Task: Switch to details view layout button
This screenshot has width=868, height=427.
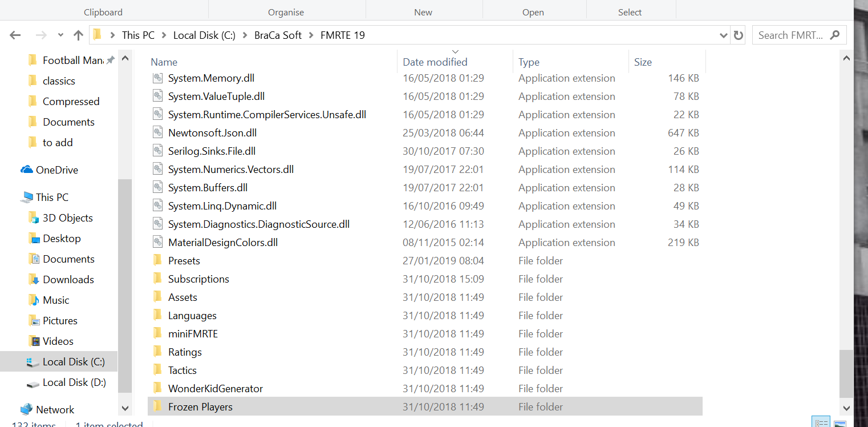Action: click(822, 423)
